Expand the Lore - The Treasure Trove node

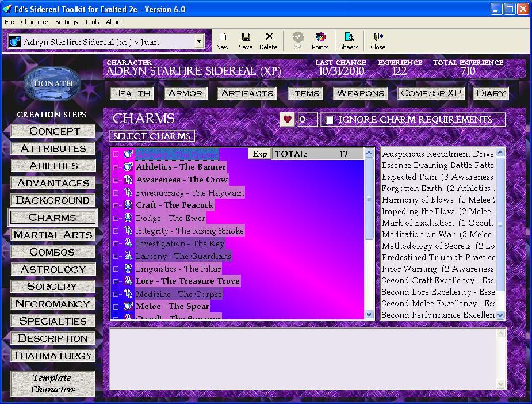click(116, 281)
